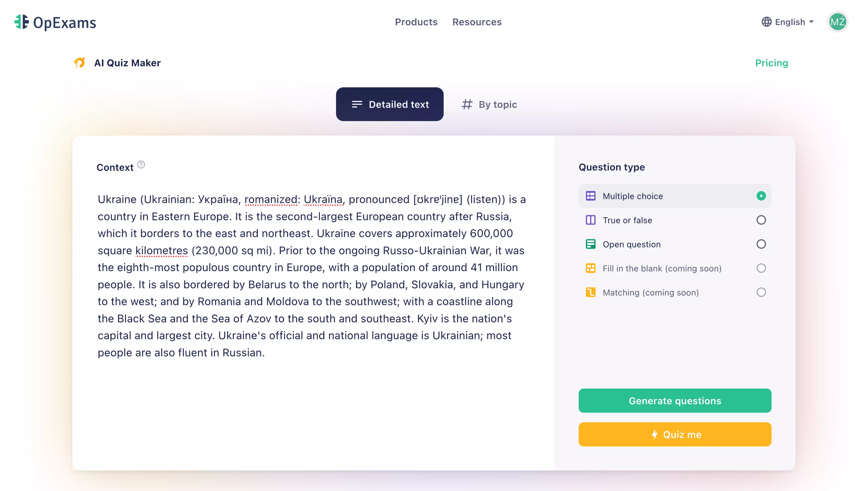Click the Multiple choice grid icon

pyautogui.click(x=591, y=196)
